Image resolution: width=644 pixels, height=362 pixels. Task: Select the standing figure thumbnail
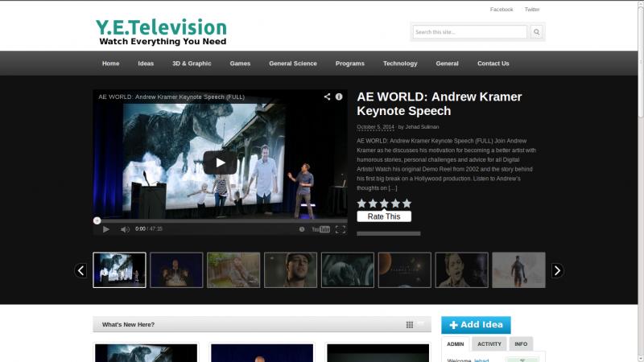pos(519,270)
